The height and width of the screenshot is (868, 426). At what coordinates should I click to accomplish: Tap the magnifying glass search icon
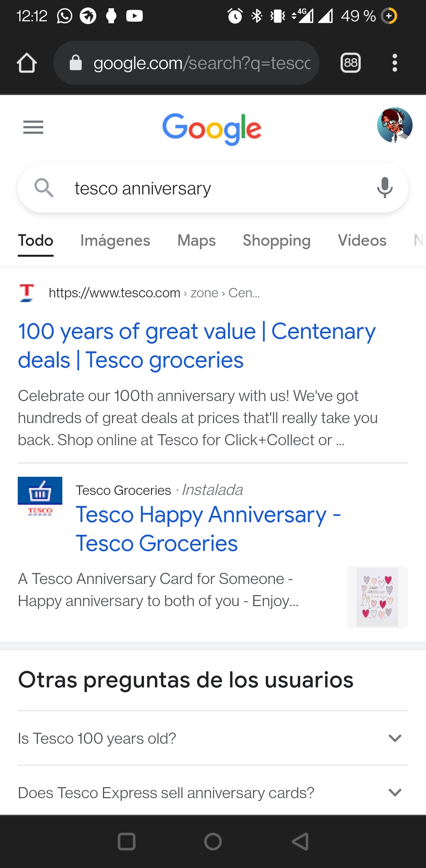44,188
